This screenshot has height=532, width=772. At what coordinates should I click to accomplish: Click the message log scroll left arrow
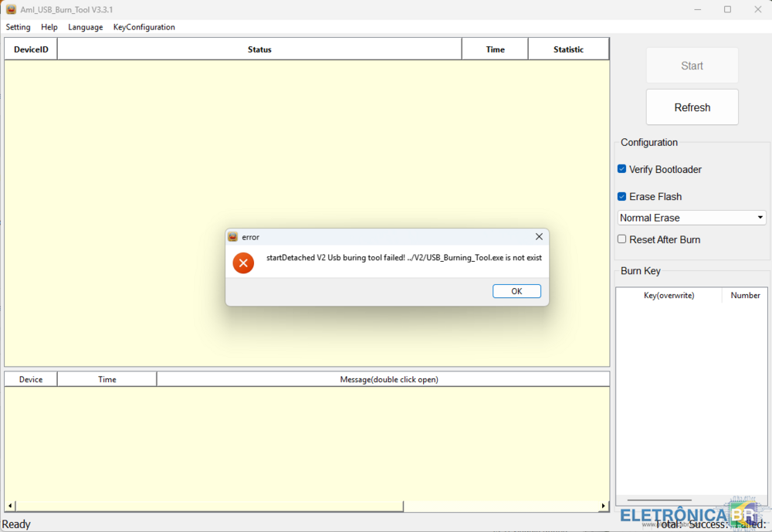tap(10, 507)
